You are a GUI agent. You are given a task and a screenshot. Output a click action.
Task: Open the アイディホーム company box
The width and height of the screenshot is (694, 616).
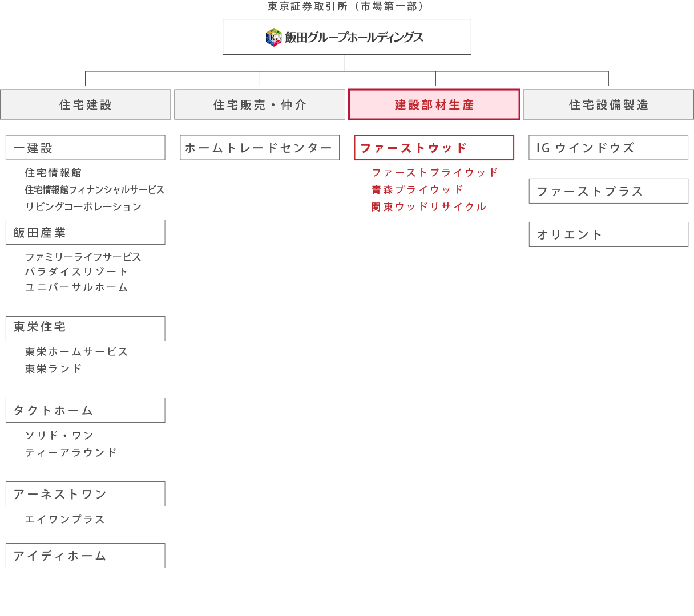pos(86,556)
